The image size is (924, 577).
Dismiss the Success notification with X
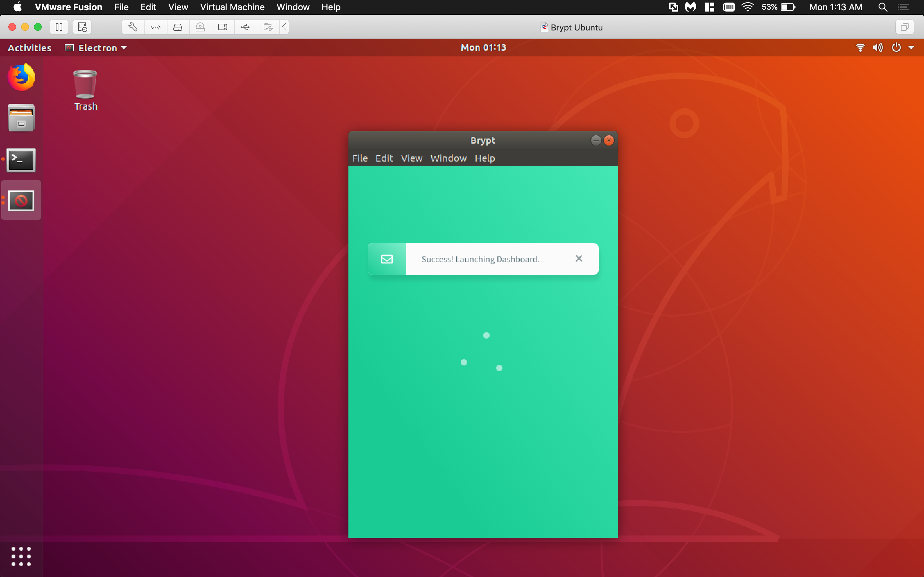click(x=578, y=259)
